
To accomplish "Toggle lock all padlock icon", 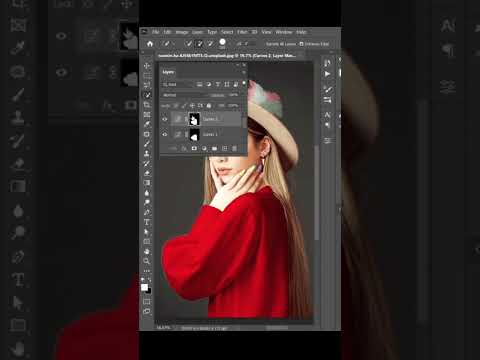I will pyautogui.click(x=209, y=106).
